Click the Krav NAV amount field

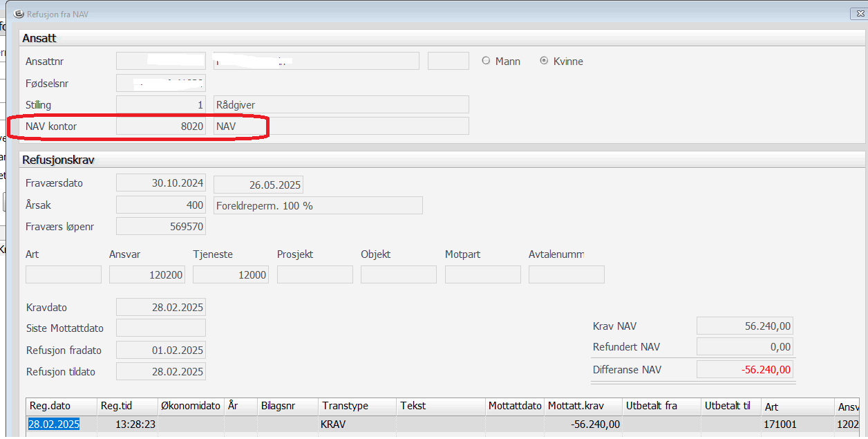pyautogui.click(x=744, y=326)
